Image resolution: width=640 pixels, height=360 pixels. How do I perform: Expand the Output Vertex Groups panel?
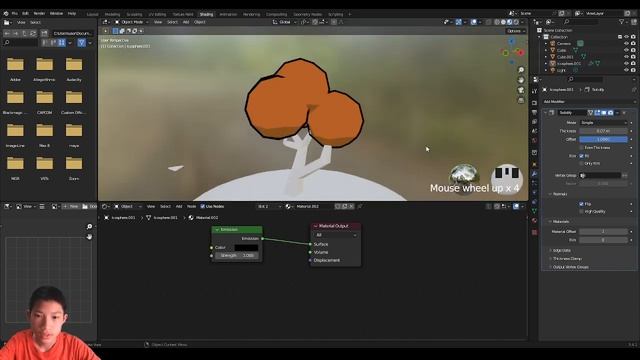[x=570, y=267]
